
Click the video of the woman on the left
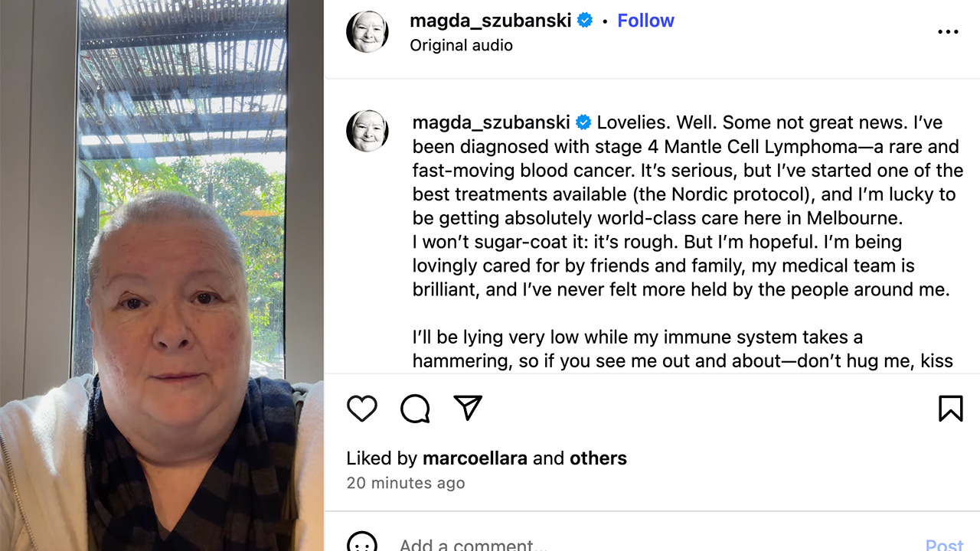pyautogui.click(x=162, y=275)
